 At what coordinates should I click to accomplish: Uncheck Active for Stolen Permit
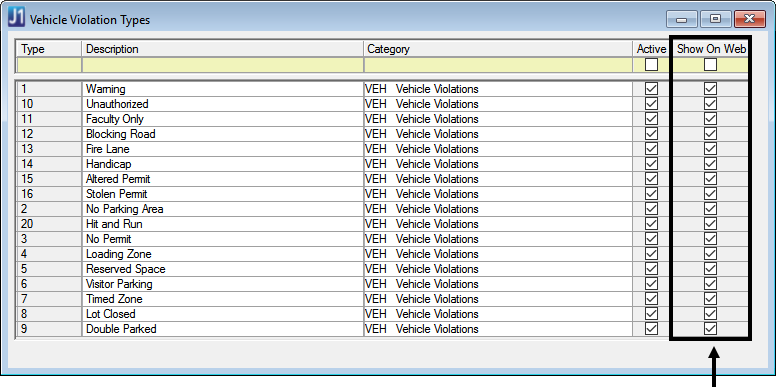coord(651,194)
